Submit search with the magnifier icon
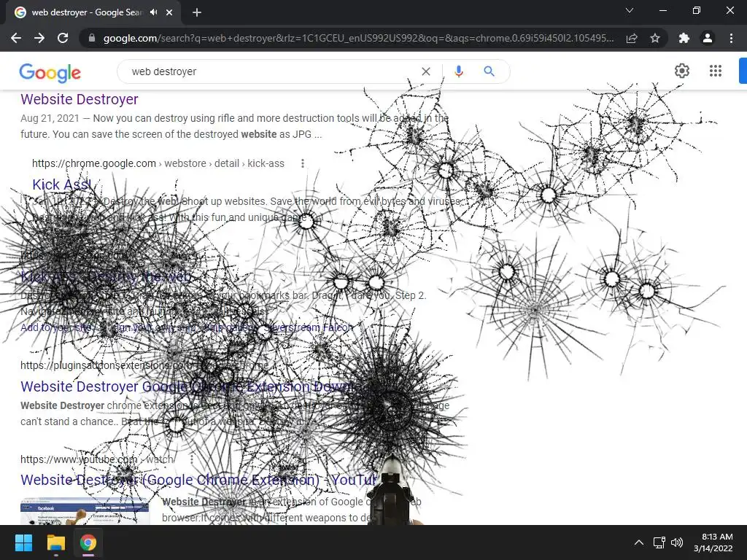Image resolution: width=747 pixels, height=560 pixels. [489, 71]
